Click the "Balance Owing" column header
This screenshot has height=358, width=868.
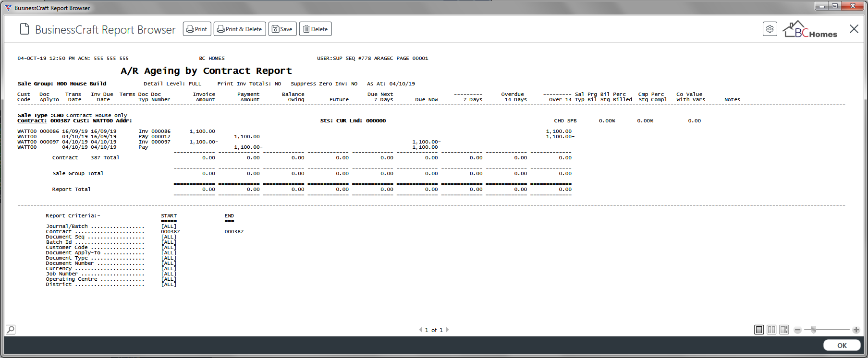[293, 97]
